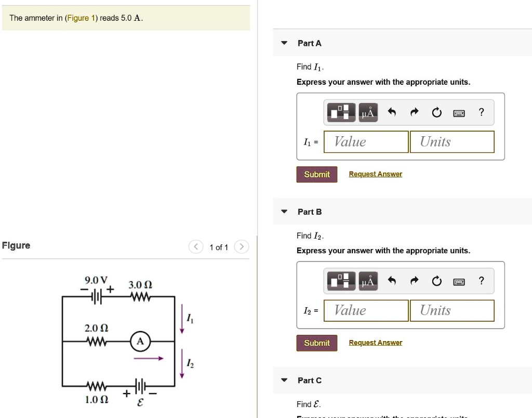The height and width of the screenshot is (418, 532).
Task: Submit the answer for Part A
Action: click(x=316, y=174)
